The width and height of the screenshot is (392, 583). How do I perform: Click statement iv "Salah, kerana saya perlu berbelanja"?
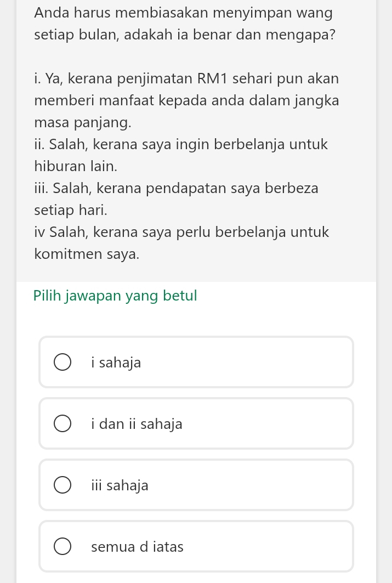tap(181, 232)
